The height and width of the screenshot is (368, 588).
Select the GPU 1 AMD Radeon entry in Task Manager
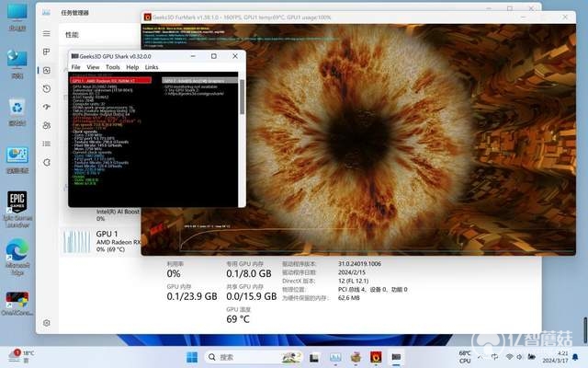coord(101,241)
